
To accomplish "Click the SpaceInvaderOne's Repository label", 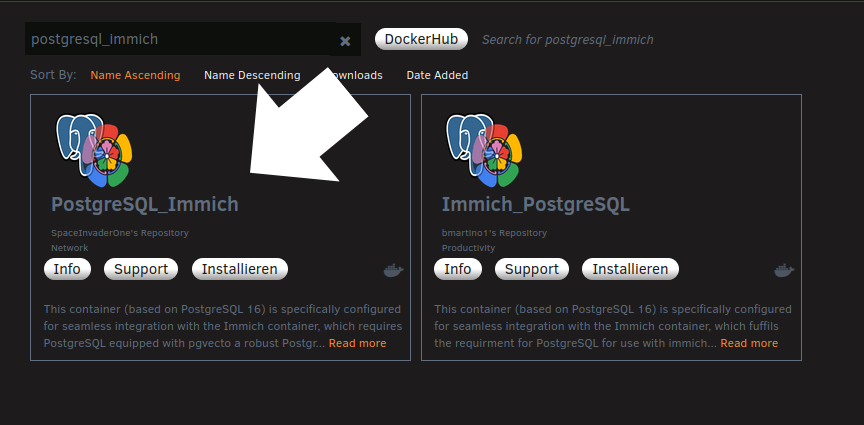I will (x=119, y=233).
